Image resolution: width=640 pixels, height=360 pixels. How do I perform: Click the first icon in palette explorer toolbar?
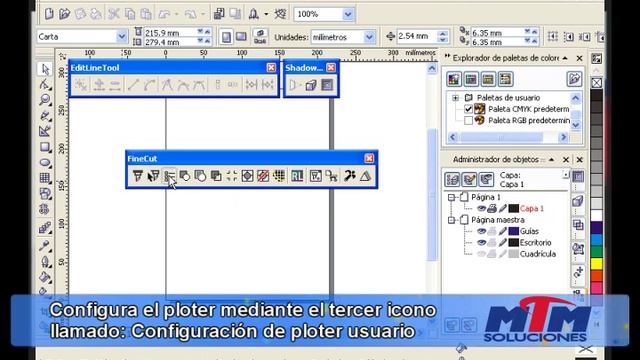pyautogui.click(x=454, y=79)
